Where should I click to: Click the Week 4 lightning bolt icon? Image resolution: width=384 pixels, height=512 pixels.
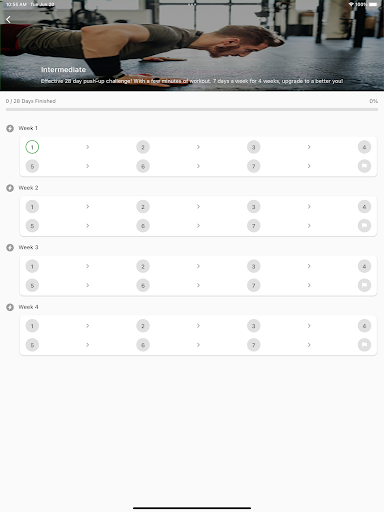point(10,307)
